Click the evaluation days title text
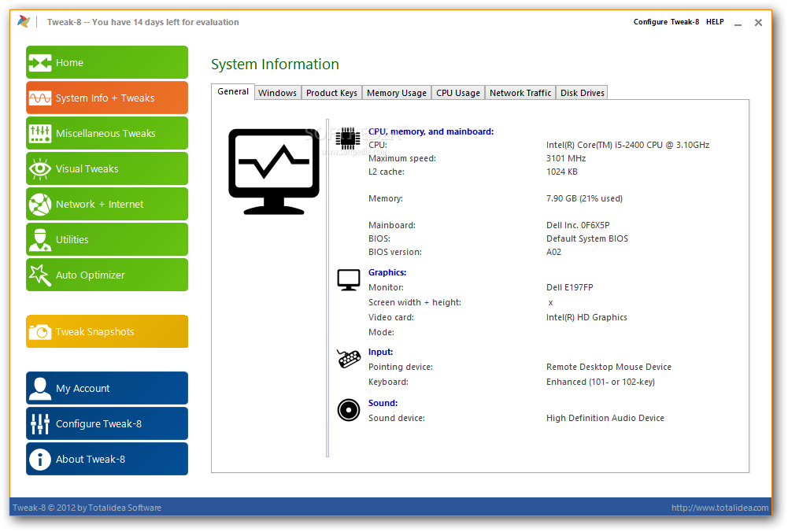The height and width of the screenshot is (532, 788). [142, 22]
